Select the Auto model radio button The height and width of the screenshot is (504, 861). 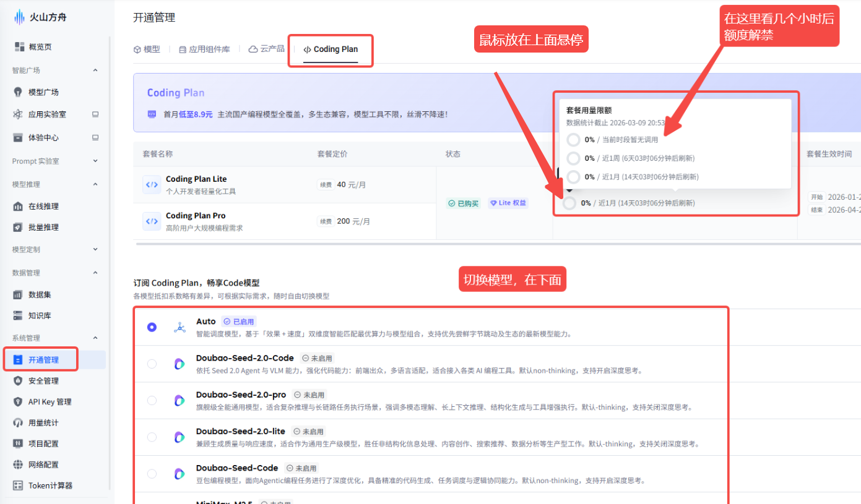pos(152,327)
